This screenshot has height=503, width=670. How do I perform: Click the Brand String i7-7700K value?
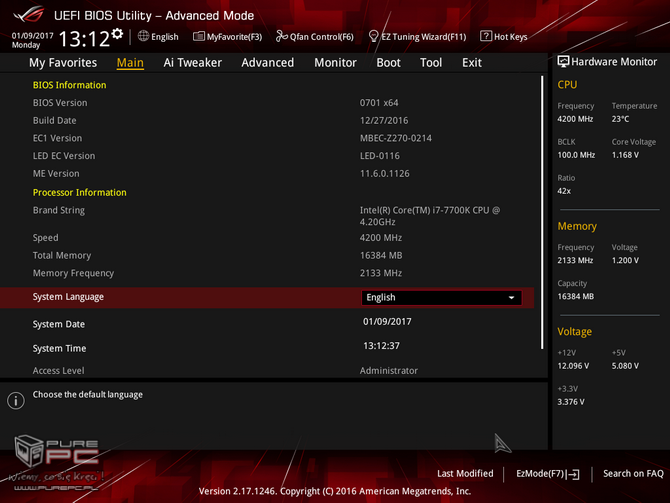click(x=430, y=216)
